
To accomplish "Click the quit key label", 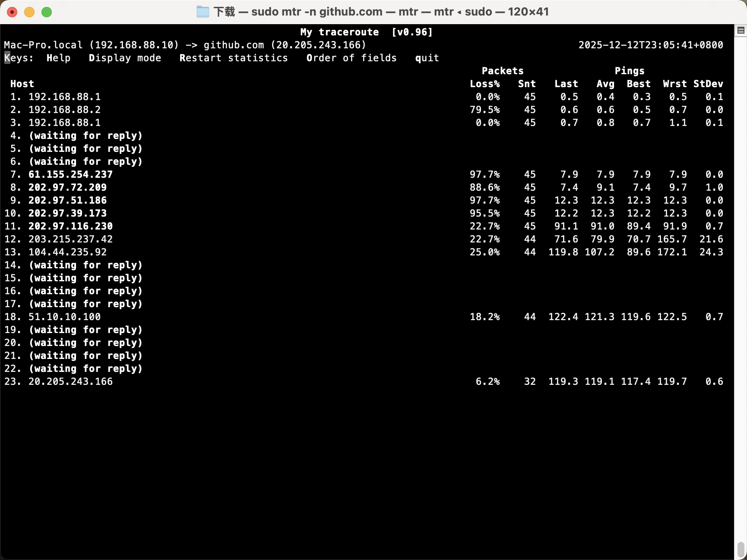I will coord(427,58).
